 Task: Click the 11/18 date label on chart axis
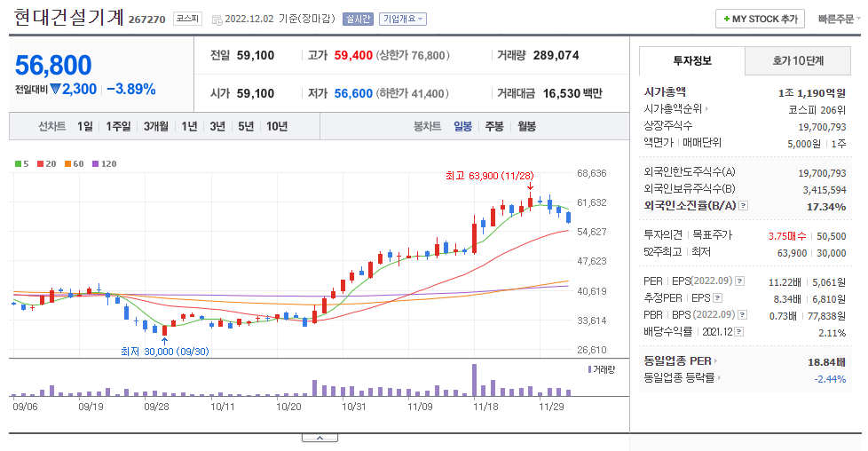pos(485,407)
